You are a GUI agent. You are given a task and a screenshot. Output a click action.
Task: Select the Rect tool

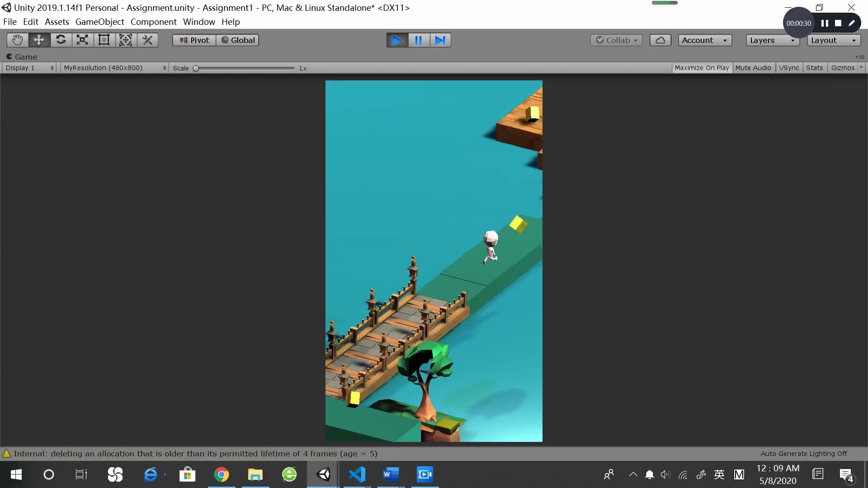pyautogui.click(x=104, y=40)
